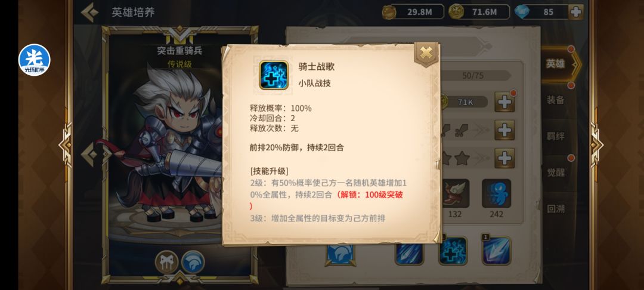The height and width of the screenshot is (290, 644).
Task: Tap the plus button beside the star row
Action: 505,158
